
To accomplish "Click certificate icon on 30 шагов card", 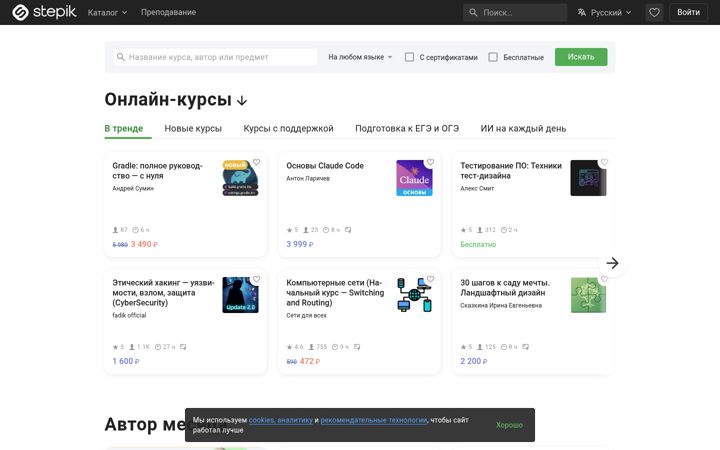I will point(525,347).
